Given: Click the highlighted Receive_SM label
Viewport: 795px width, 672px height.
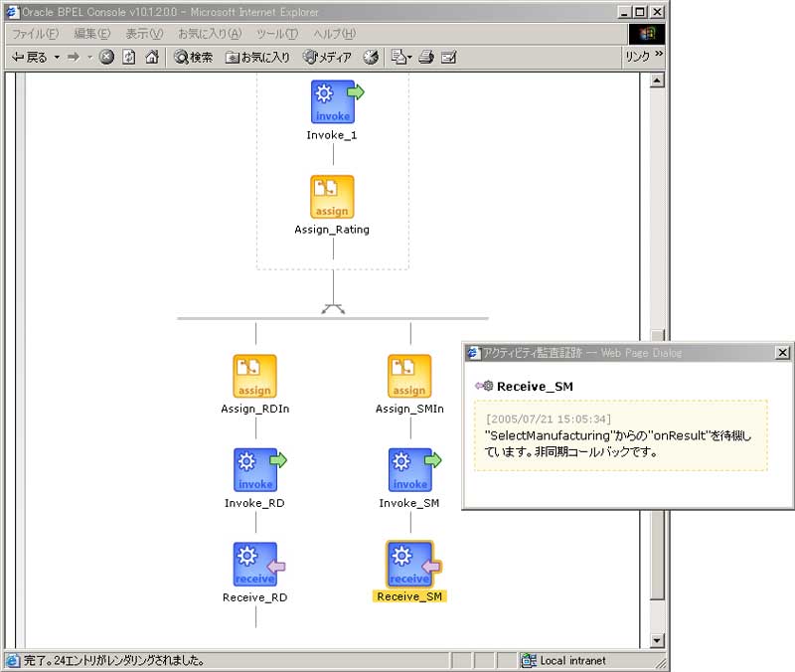Looking at the screenshot, I should pyautogui.click(x=409, y=596).
